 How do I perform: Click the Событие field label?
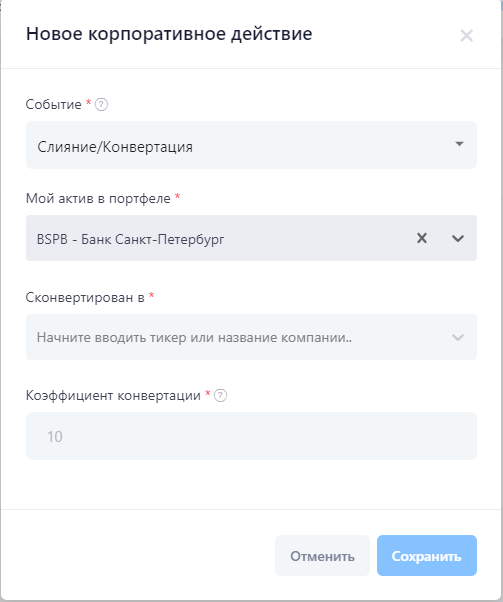53,104
